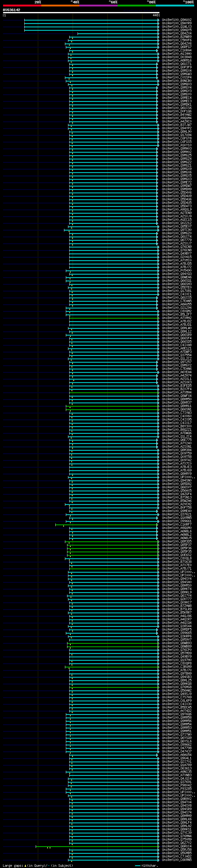This screenshot has width=197, height=868.
Task: Select label UniRef100_Q4ZGF4
Action: [x=177, y=494]
